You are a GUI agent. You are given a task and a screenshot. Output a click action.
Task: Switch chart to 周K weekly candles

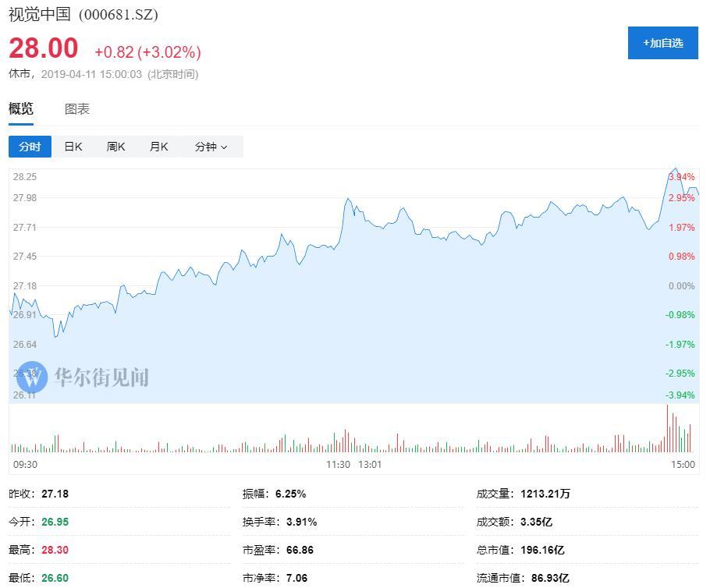115,147
